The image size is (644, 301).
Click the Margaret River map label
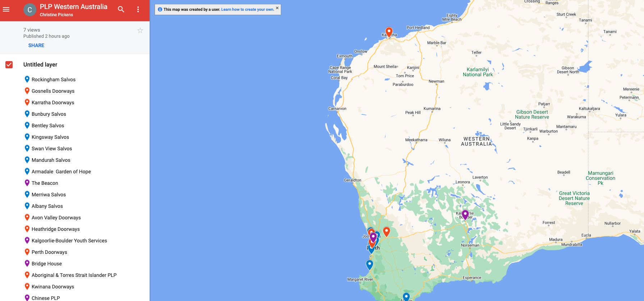click(360, 279)
